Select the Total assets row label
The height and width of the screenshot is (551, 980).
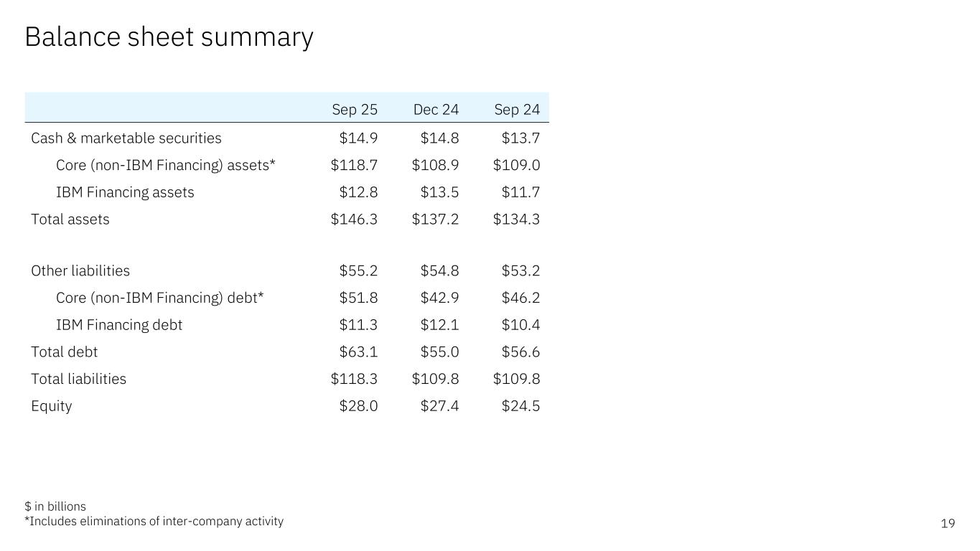tap(70, 219)
